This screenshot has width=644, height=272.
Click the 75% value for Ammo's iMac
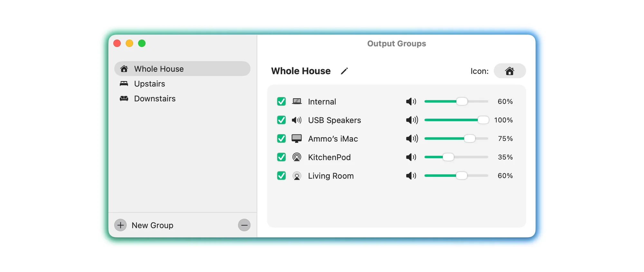505,139
